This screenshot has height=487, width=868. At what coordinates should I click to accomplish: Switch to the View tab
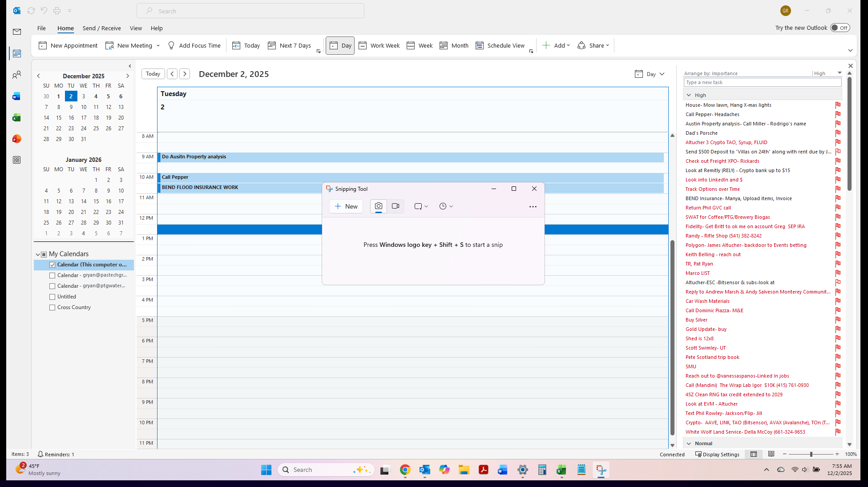click(136, 28)
